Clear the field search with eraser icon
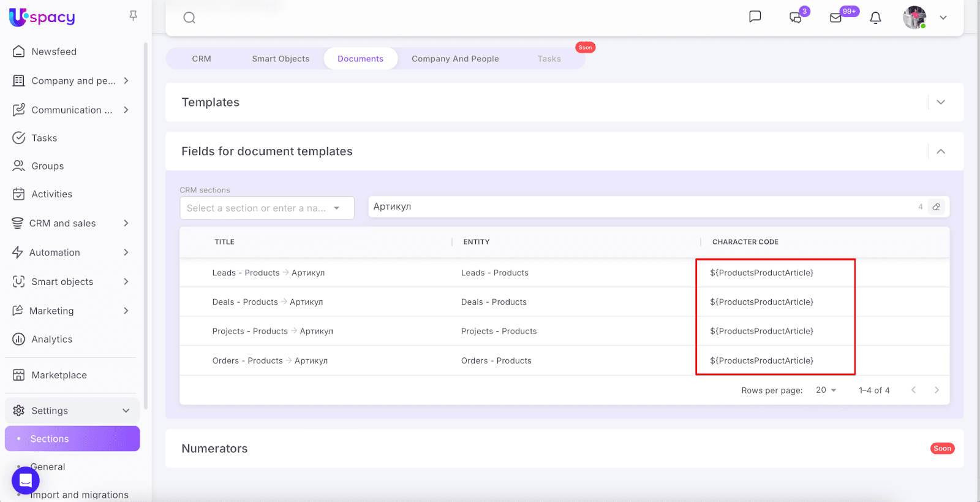The height and width of the screenshot is (502, 980). coord(936,207)
